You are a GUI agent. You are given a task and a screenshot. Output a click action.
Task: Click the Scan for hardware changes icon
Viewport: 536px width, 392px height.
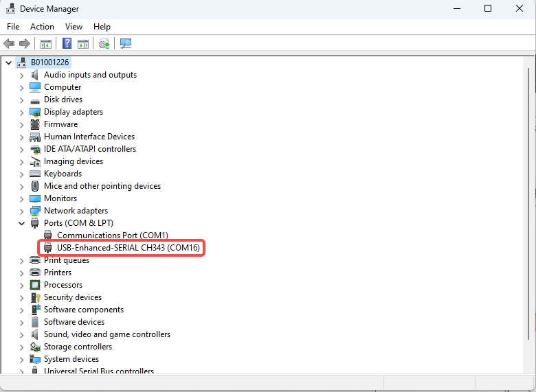pos(126,44)
